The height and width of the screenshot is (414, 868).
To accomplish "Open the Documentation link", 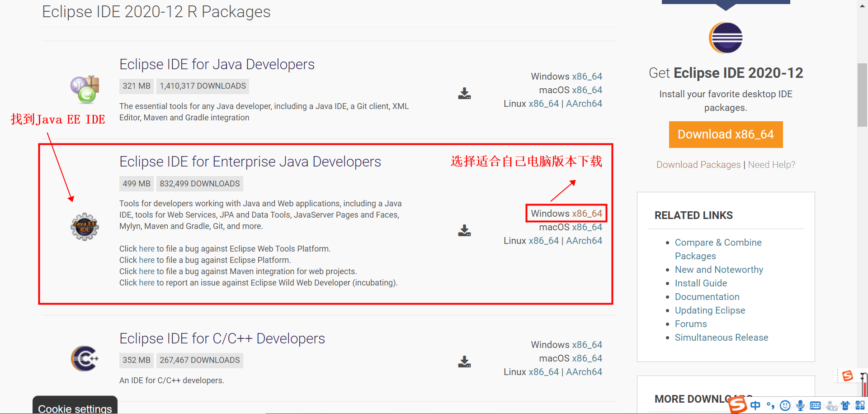I will [x=707, y=297].
